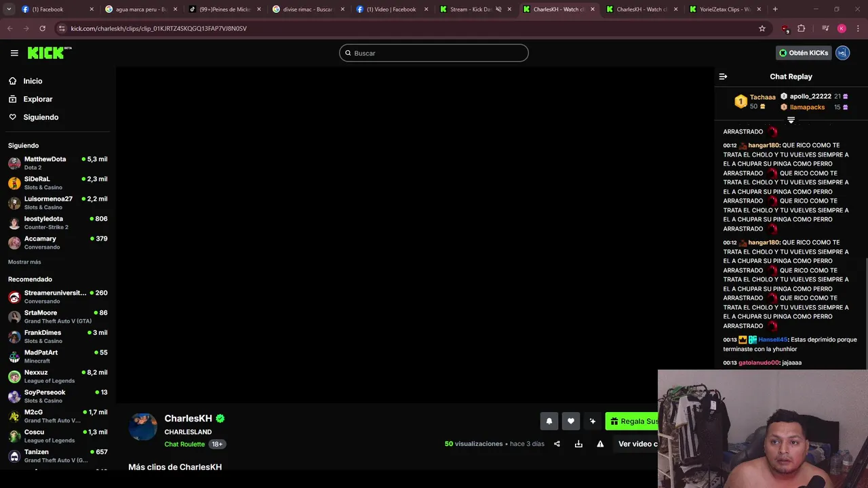Viewport: 868px width, 488px height.
Task: Click the Chat Roulette category link
Action: click(x=184, y=444)
